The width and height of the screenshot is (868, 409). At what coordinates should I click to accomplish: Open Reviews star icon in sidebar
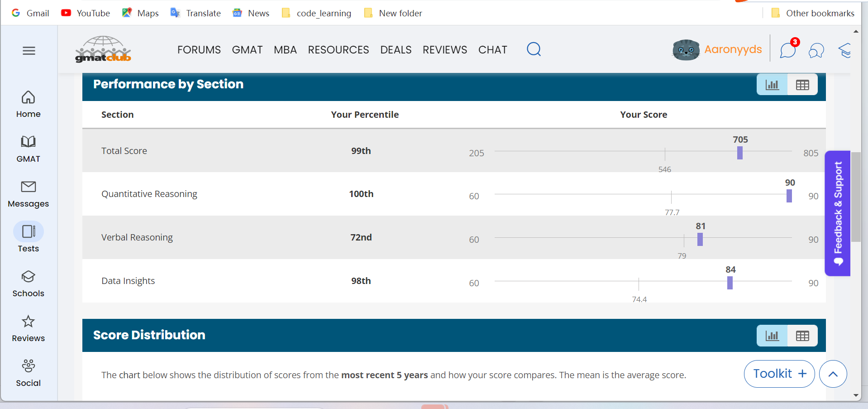[x=29, y=328]
